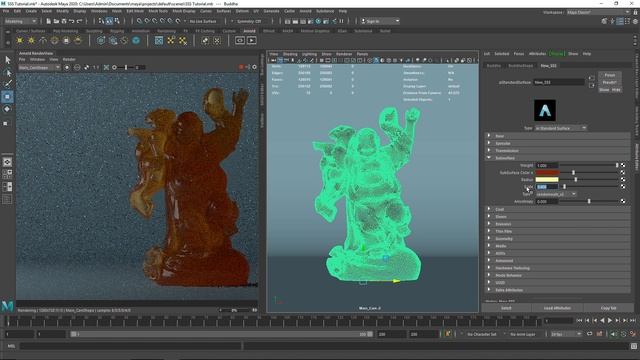Click the go to output connection icon

point(591,85)
